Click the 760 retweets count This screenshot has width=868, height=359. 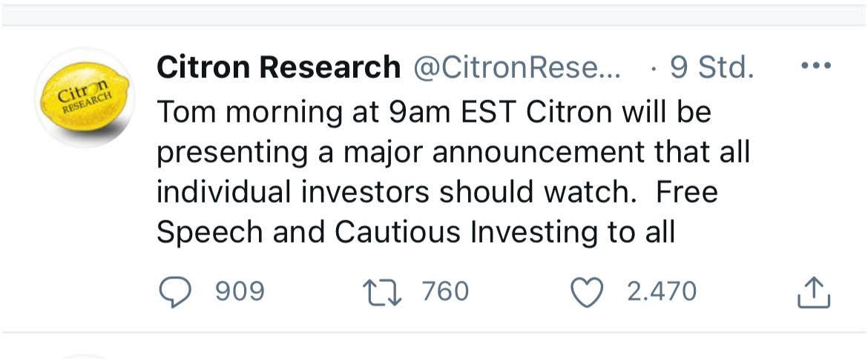tap(445, 292)
